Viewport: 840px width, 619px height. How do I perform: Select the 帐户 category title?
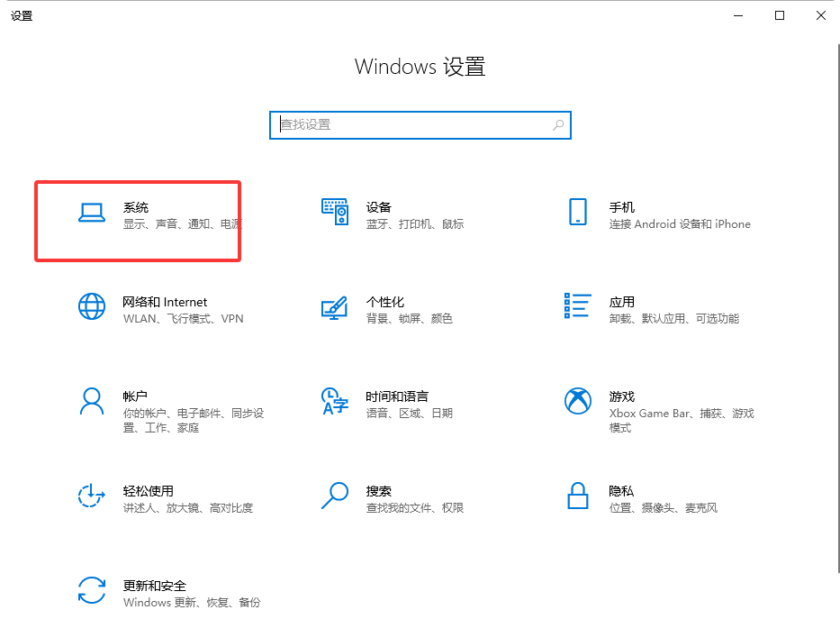point(135,396)
